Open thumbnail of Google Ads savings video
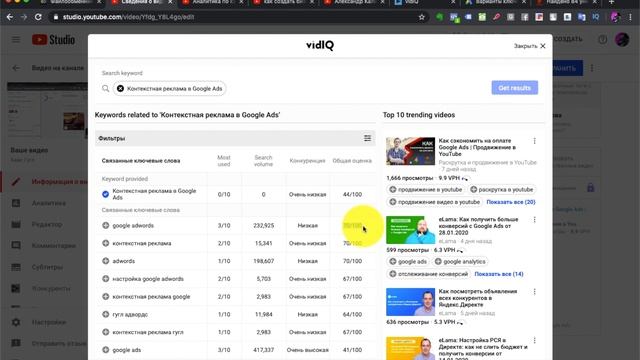This screenshot has width=640, height=360. (410, 151)
